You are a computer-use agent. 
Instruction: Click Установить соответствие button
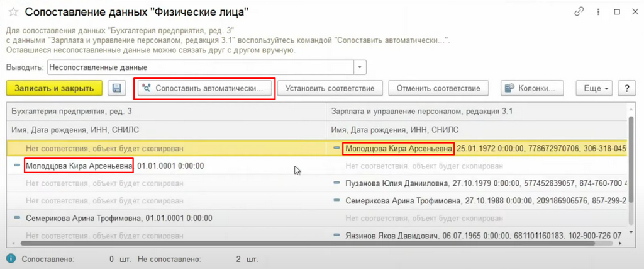click(x=330, y=88)
